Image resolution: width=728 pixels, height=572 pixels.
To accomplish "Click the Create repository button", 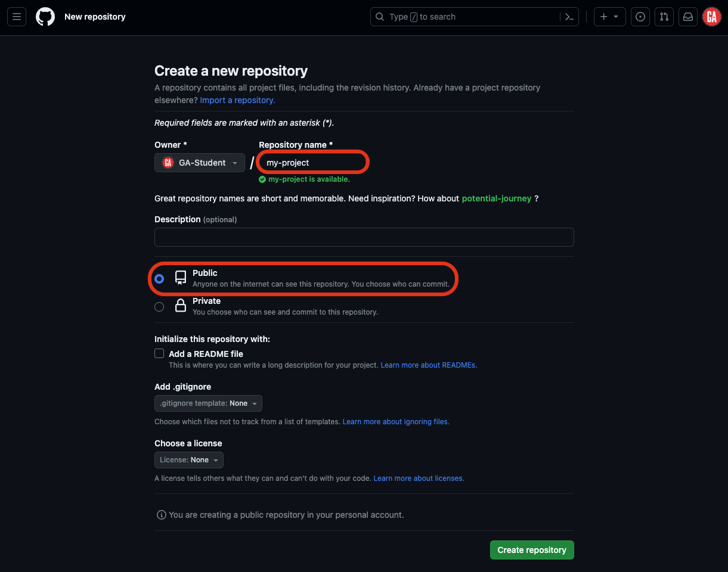I will tap(531, 549).
